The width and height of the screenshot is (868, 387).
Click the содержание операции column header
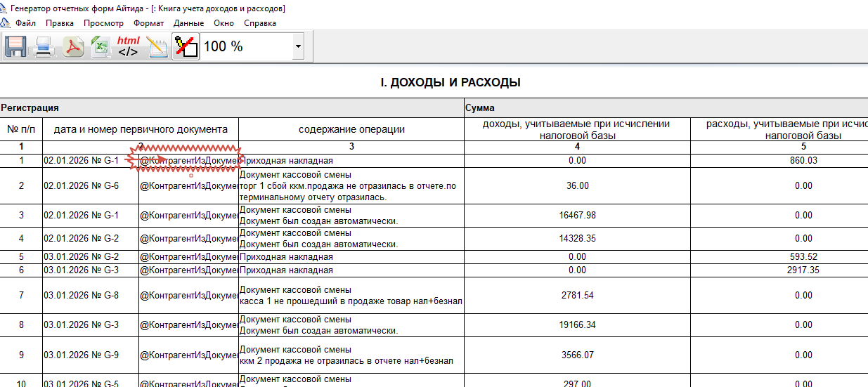pos(351,129)
